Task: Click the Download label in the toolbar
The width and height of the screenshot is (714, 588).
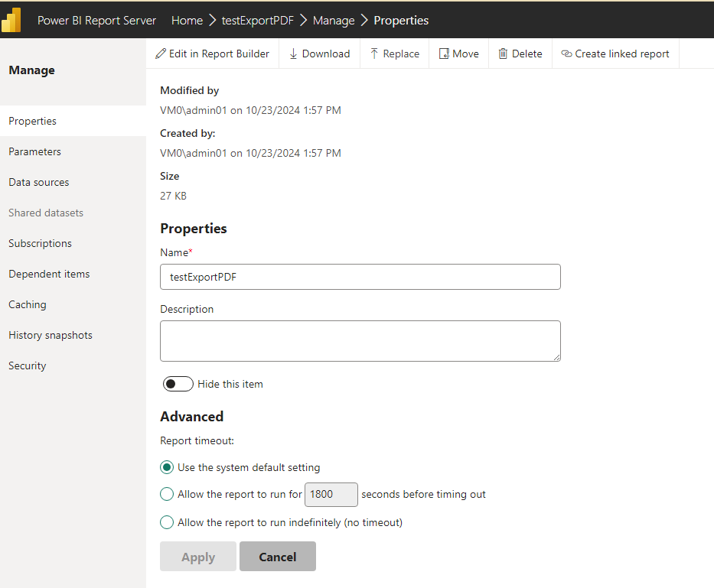Action: pyautogui.click(x=326, y=54)
